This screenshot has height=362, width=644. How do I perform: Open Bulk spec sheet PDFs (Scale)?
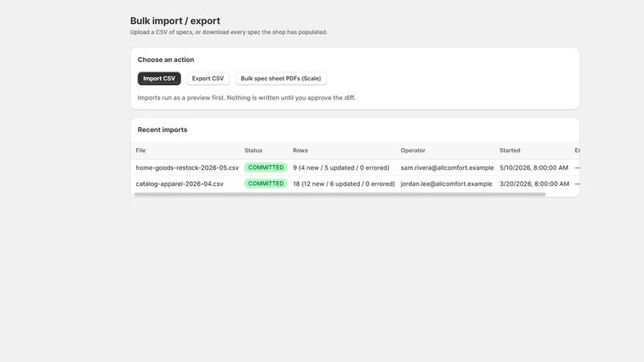coord(280,78)
